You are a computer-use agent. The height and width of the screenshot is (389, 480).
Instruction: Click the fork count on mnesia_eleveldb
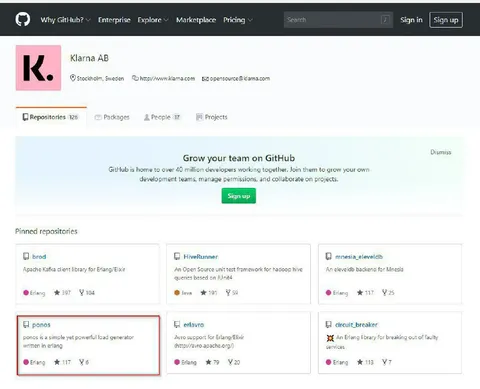pyautogui.click(x=388, y=293)
